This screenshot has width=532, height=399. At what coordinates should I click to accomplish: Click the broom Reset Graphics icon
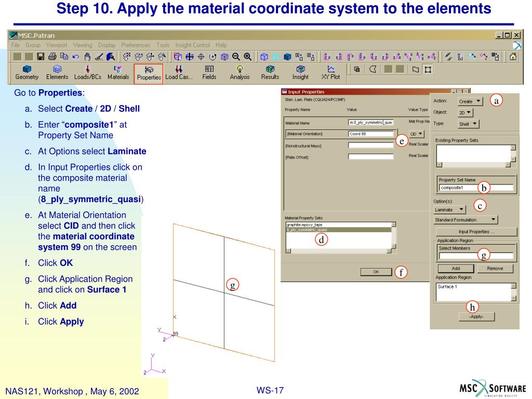[99, 57]
